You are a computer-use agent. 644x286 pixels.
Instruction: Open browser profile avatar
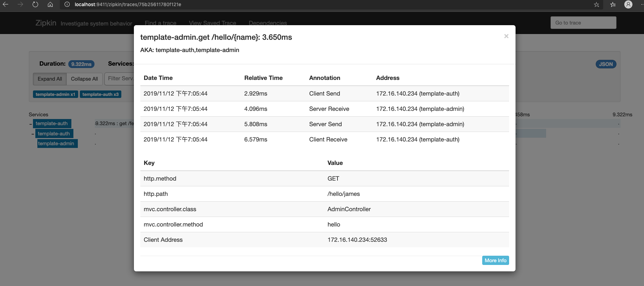pyautogui.click(x=628, y=4)
